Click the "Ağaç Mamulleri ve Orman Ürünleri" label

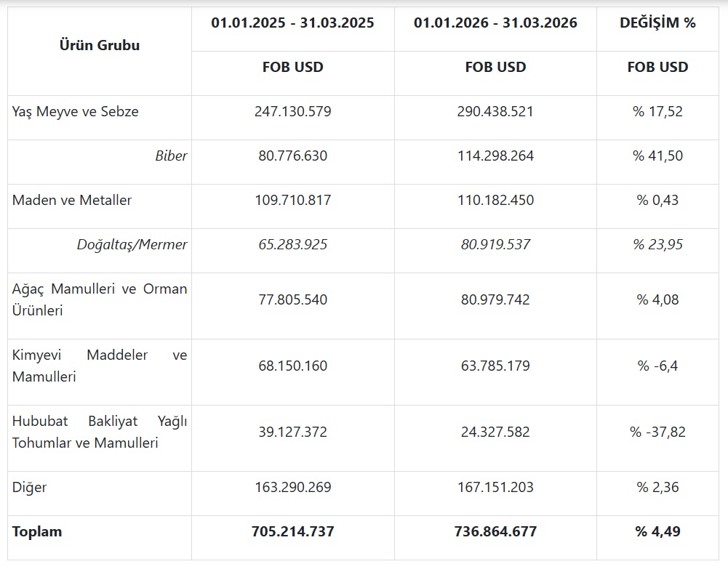[99, 299]
